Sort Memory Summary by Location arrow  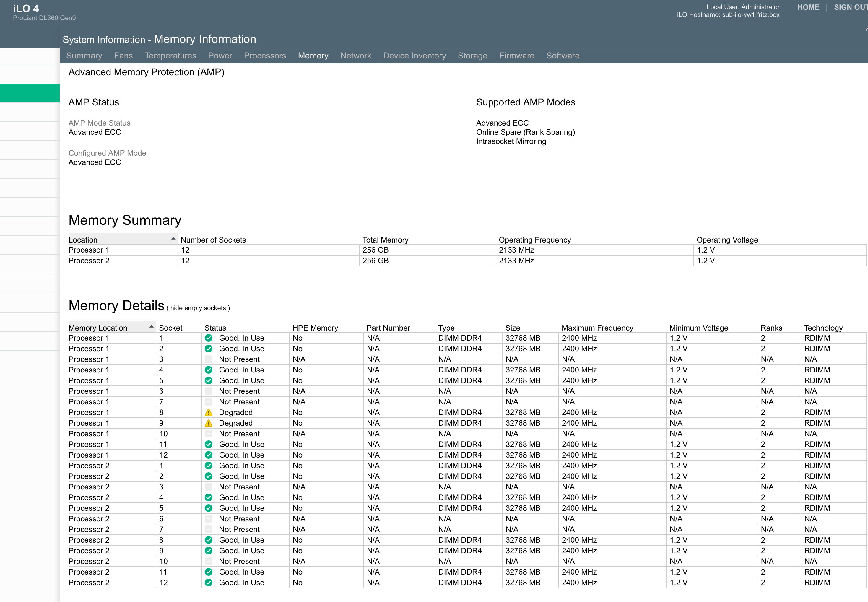[173, 239]
